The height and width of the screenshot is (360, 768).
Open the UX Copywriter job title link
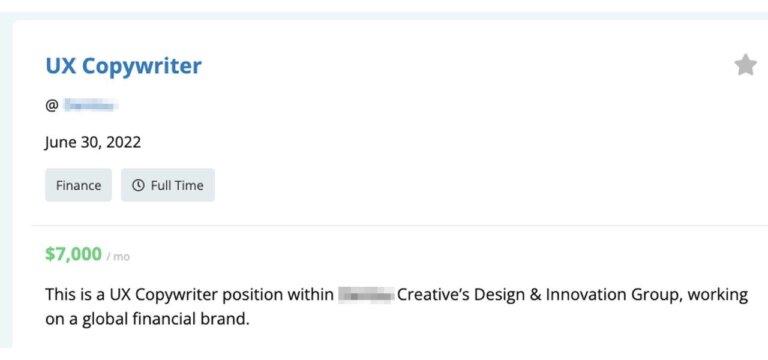pos(123,66)
